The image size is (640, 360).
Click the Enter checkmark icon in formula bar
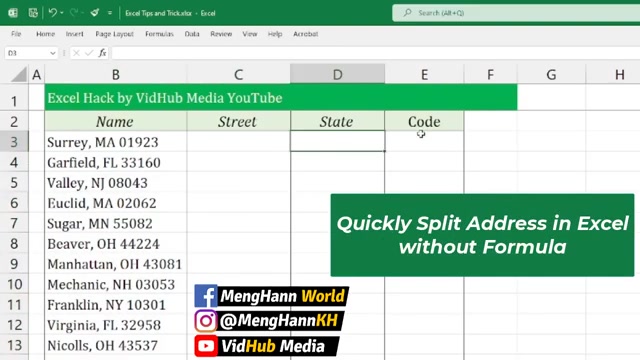pos(89,53)
